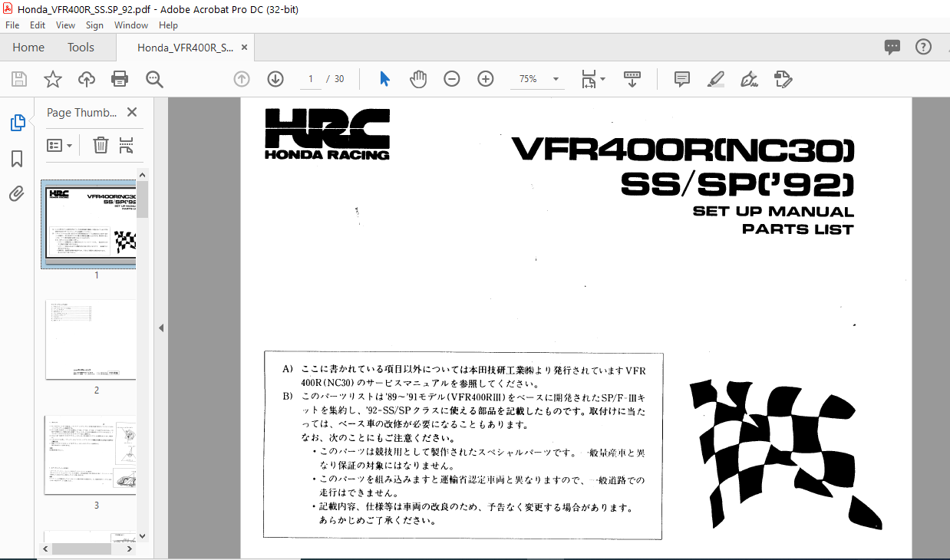Open the Find text magnifier tool
This screenshot has width=950, height=560.
154,79
